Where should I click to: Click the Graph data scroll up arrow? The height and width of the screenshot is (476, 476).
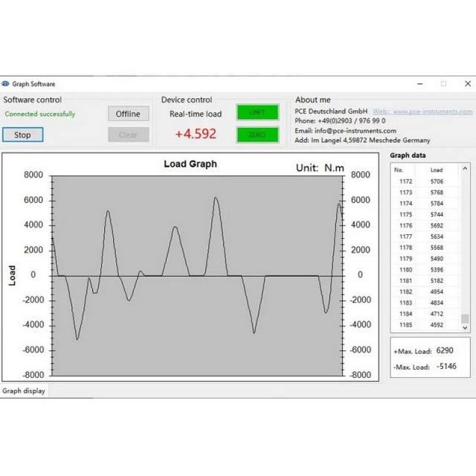pyautogui.click(x=465, y=168)
